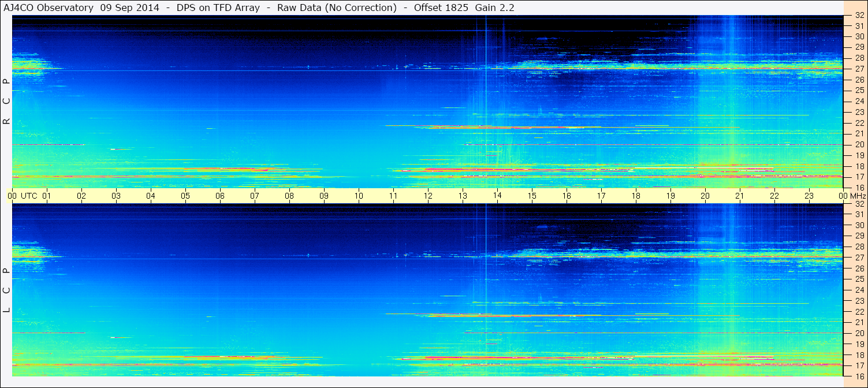Click the 17 MHz label on LCP scale
The height and width of the screenshot is (388, 868).
click(x=859, y=365)
